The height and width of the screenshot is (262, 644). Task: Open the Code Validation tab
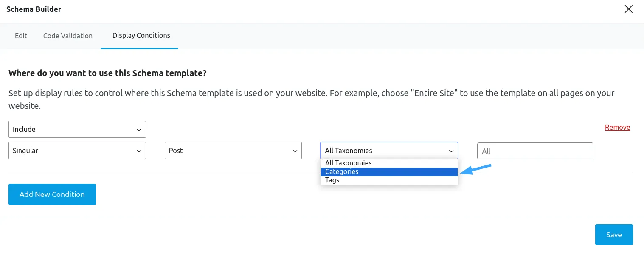pyautogui.click(x=68, y=36)
